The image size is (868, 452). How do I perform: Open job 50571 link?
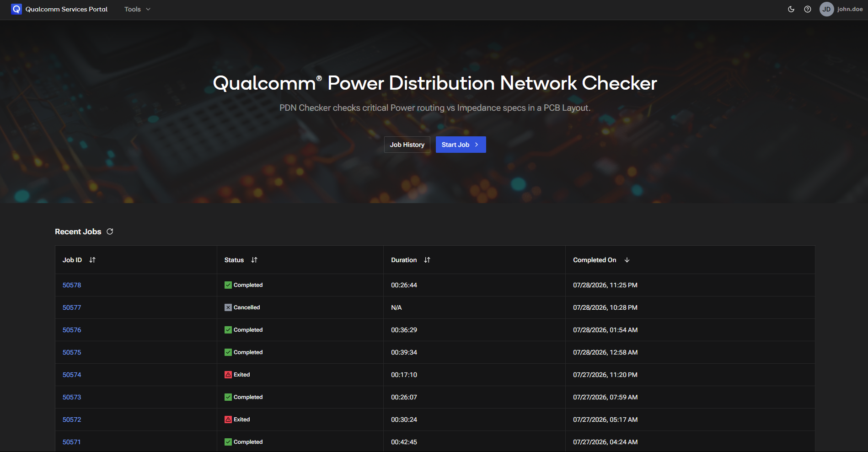tap(72, 442)
